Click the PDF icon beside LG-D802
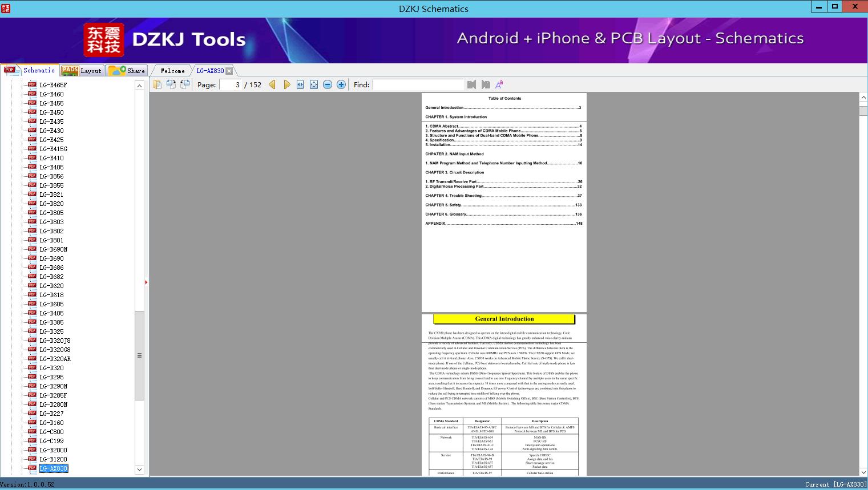This screenshot has width=868, height=490. [32, 230]
